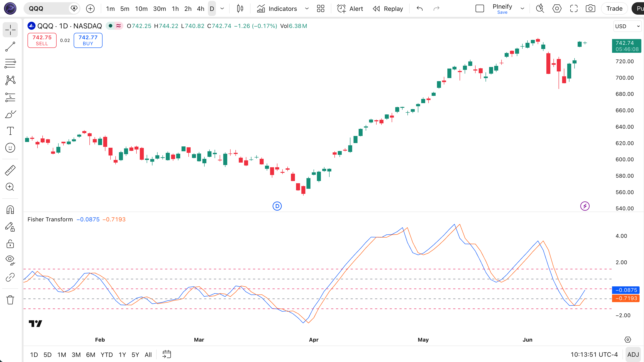Screen dimensions: 644x362
Task: Open the emoji and icons tool
Action: pos(10,148)
